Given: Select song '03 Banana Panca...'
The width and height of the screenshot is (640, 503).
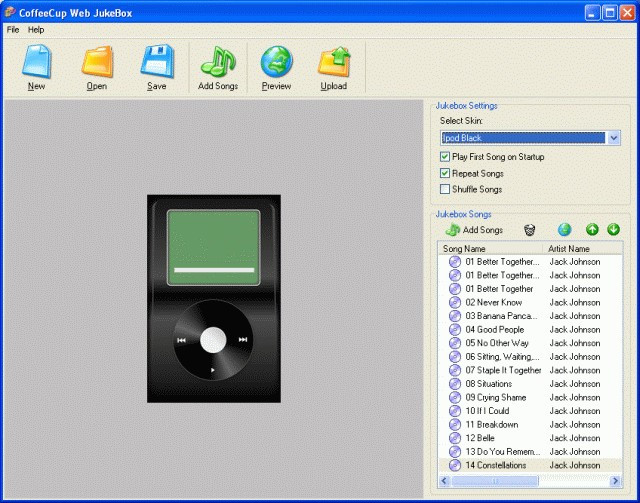Looking at the screenshot, I should point(531,316).
